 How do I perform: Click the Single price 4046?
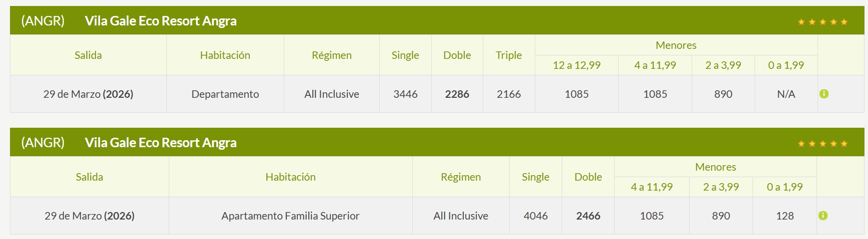click(535, 216)
